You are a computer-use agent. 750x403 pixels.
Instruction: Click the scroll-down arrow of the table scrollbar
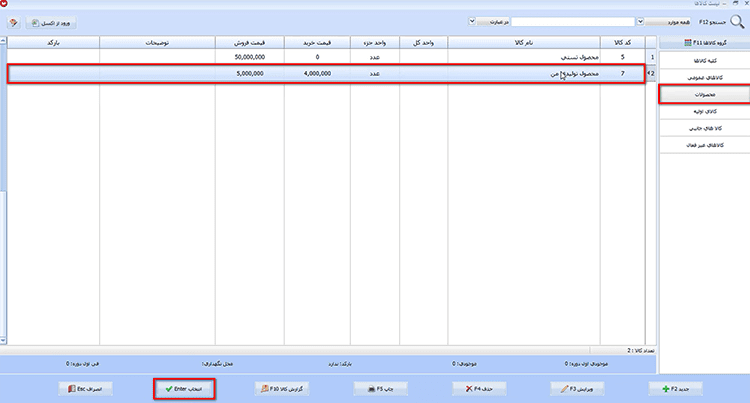click(x=3, y=340)
